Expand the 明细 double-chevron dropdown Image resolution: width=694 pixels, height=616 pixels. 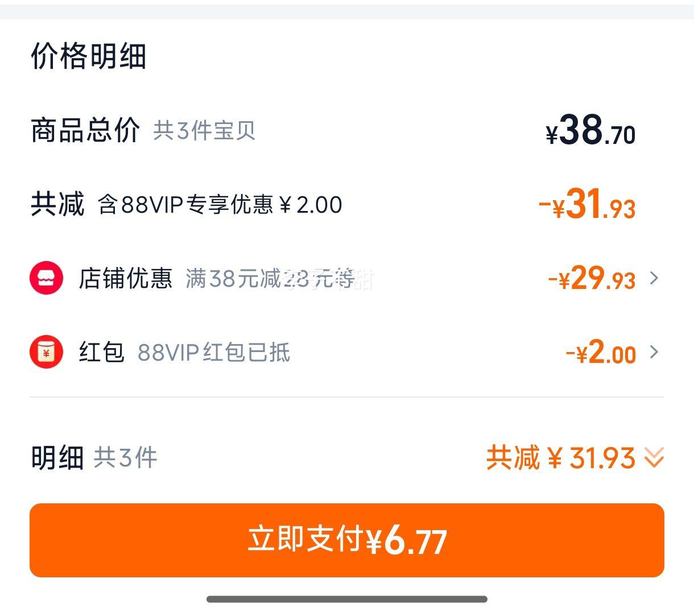click(654, 458)
